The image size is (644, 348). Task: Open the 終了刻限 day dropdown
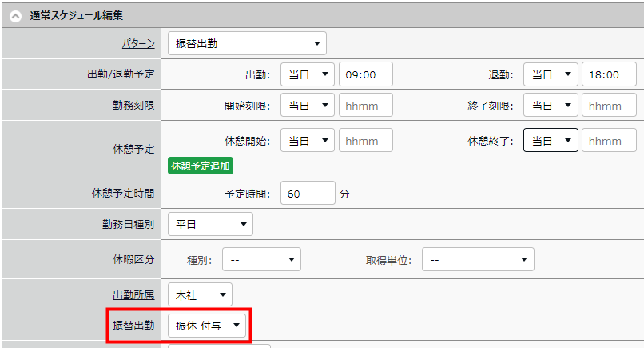coord(551,106)
